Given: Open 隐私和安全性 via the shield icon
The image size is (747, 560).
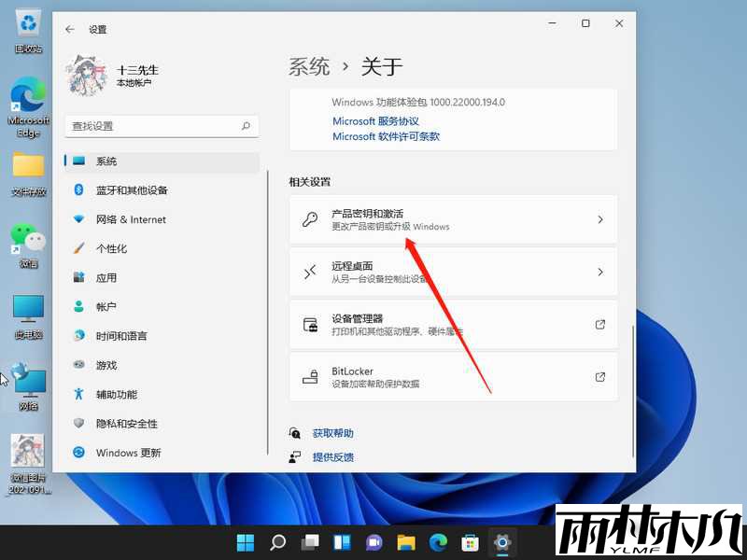Looking at the screenshot, I should [78, 423].
